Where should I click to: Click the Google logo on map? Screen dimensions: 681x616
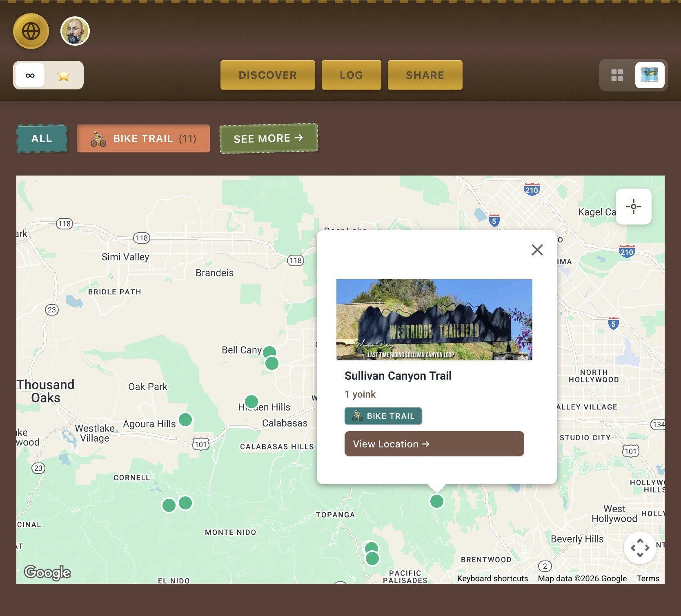[47, 572]
